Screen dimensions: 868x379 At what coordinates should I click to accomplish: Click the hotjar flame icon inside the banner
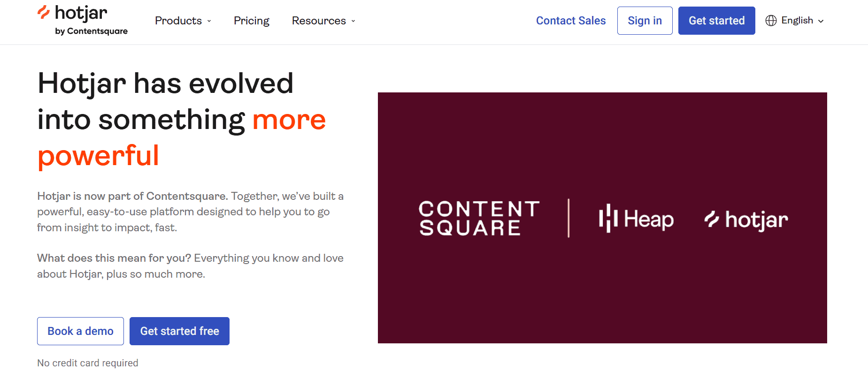pyautogui.click(x=712, y=219)
